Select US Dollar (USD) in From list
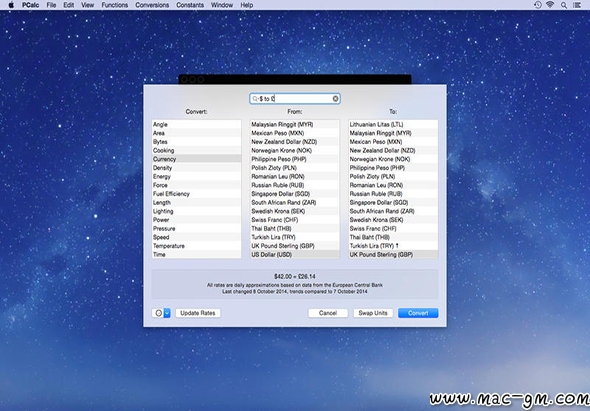 [x=295, y=254]
